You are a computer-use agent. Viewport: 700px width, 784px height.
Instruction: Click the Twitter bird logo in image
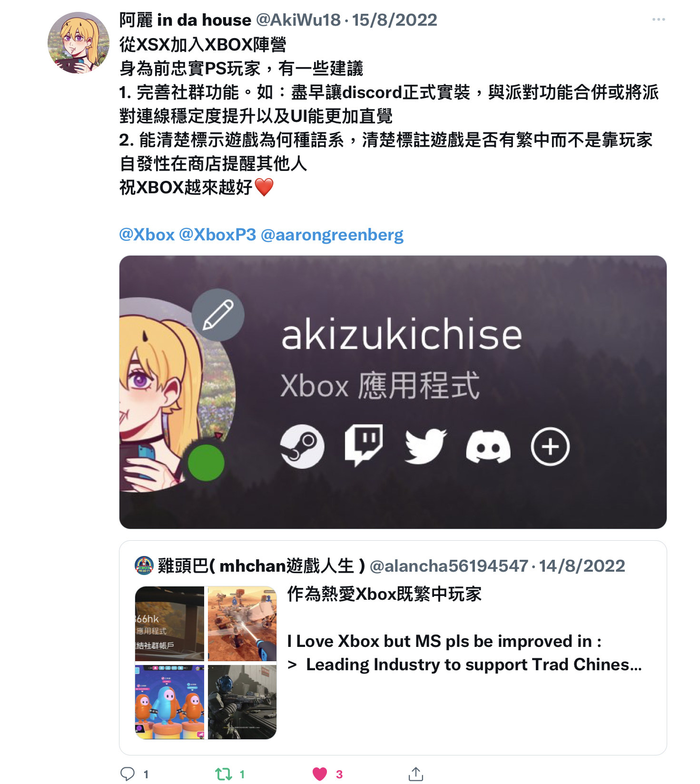tap(425, 446)
